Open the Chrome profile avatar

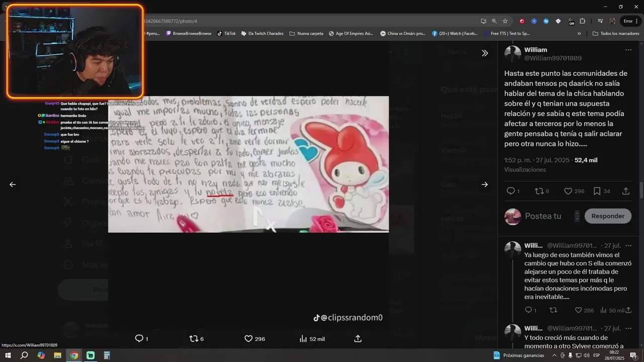(x=612, y=21)
